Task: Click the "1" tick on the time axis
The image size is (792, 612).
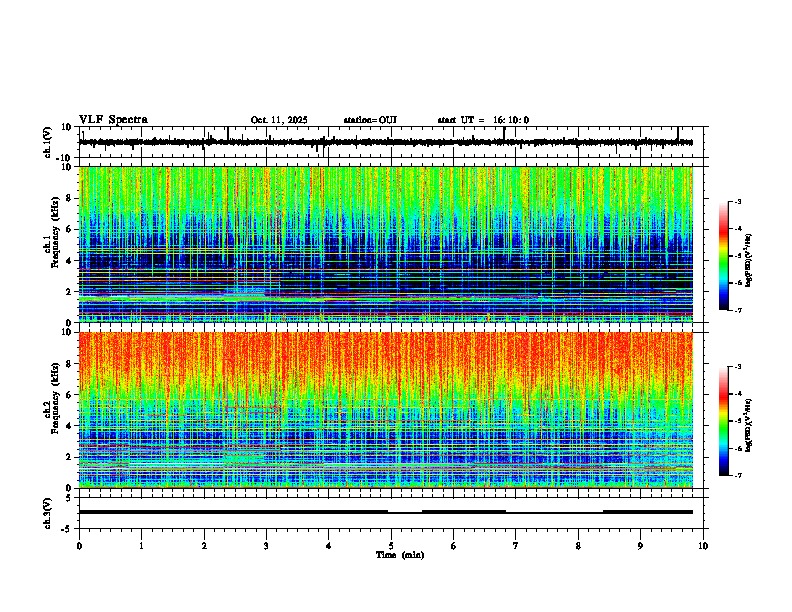Action: click(142, 546)
